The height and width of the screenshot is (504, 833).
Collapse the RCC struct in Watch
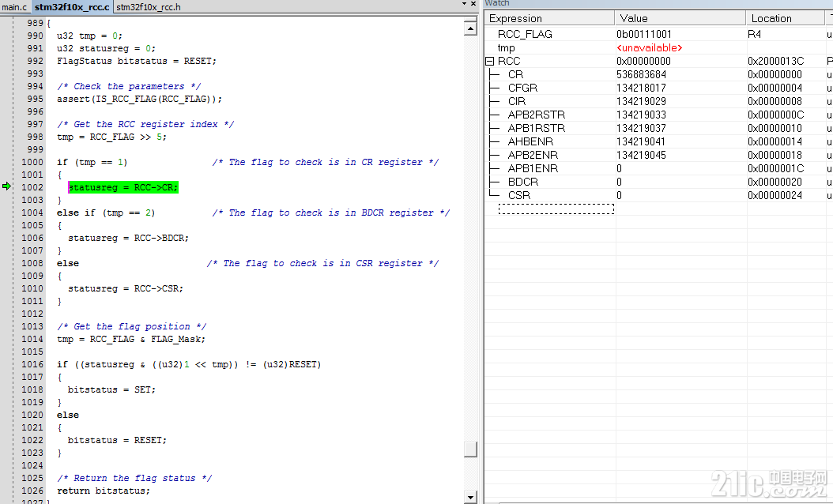pos(490,62)
